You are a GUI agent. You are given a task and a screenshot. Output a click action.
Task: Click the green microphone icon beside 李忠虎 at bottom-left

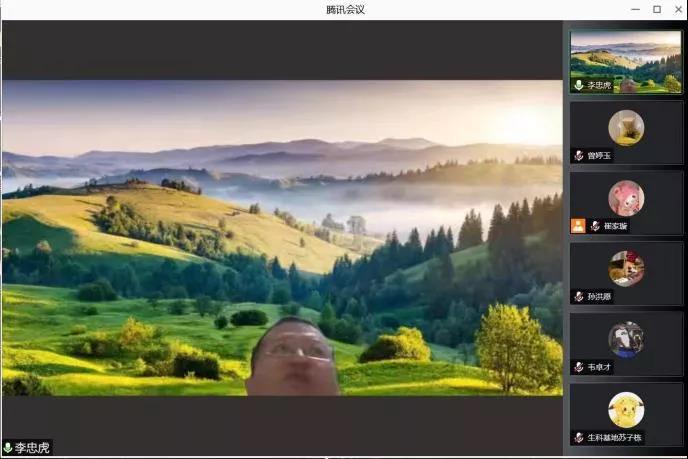pos(8,448)
